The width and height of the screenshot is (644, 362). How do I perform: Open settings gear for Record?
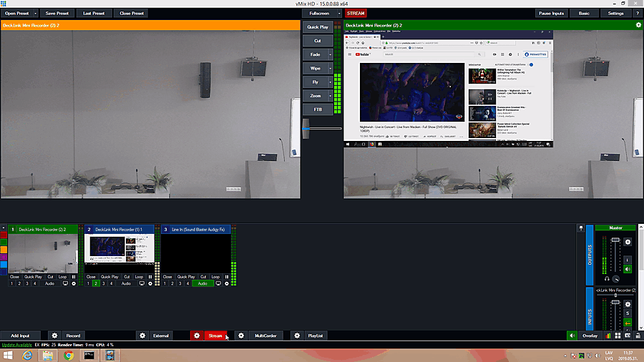(54, 336)
